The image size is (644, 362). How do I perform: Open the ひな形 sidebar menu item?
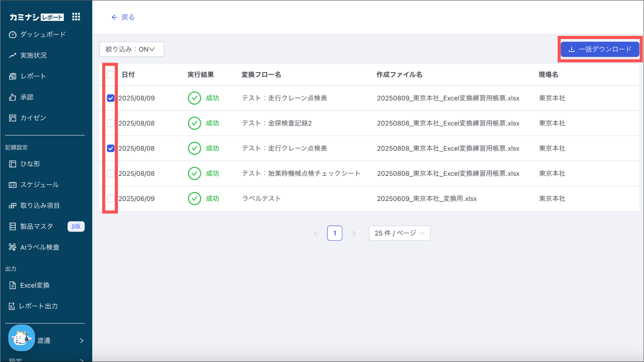[x=30, y=164]
